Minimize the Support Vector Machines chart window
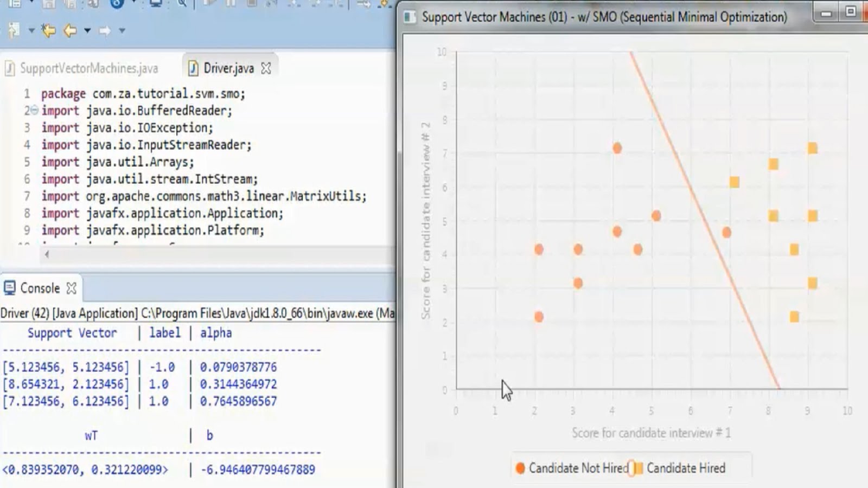 (x=826, y=13)
